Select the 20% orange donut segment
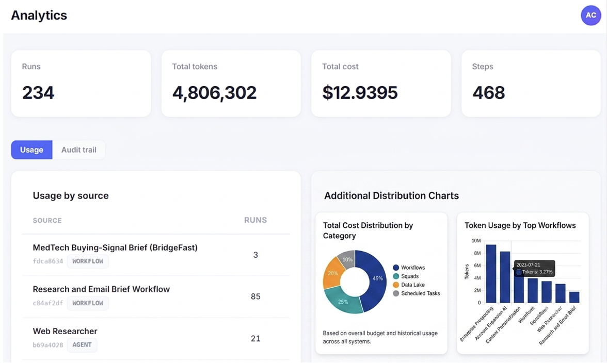 click(x=332, y=273)
